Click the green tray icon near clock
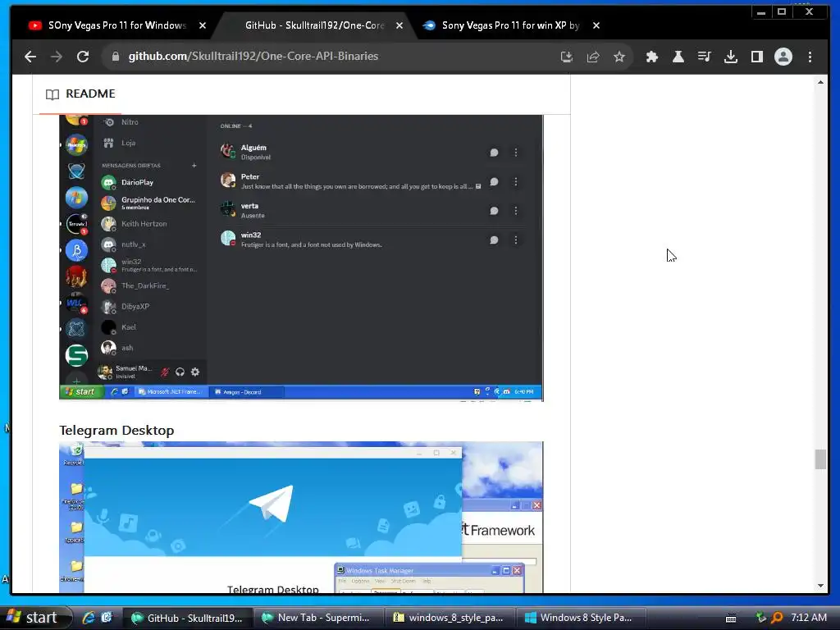This screenshot has width=840, height=630. 760,618
